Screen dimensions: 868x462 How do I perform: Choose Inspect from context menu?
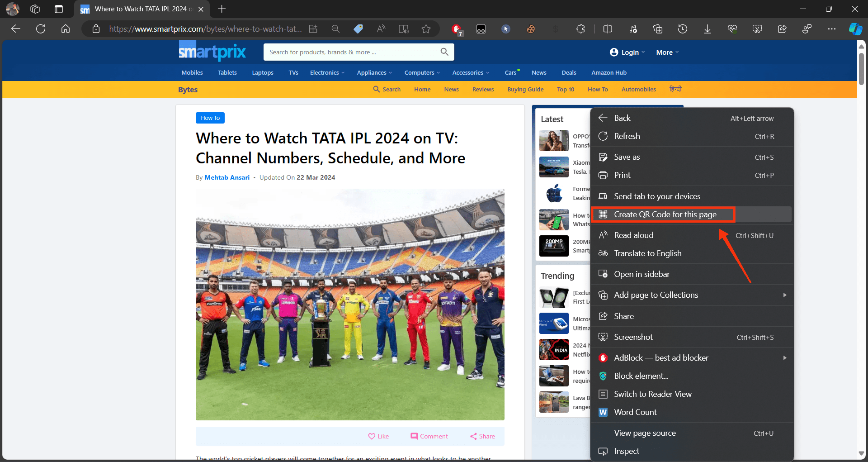tap(692, 451)
